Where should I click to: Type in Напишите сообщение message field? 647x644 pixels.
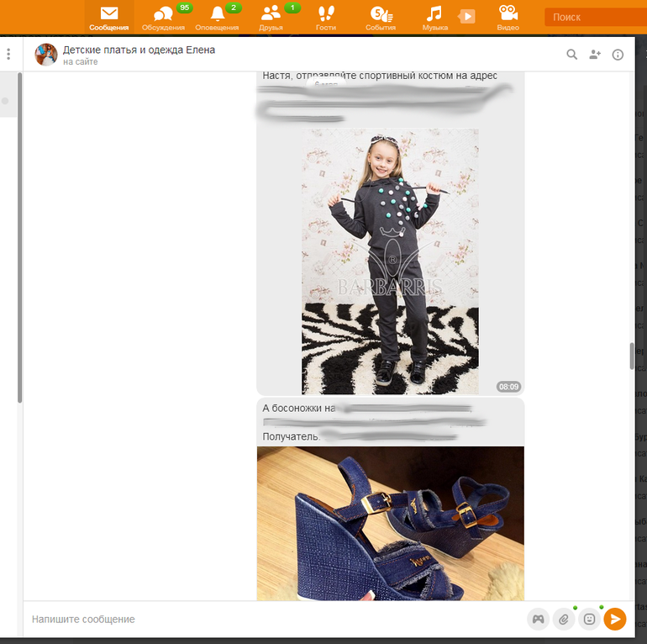[269, 620]
